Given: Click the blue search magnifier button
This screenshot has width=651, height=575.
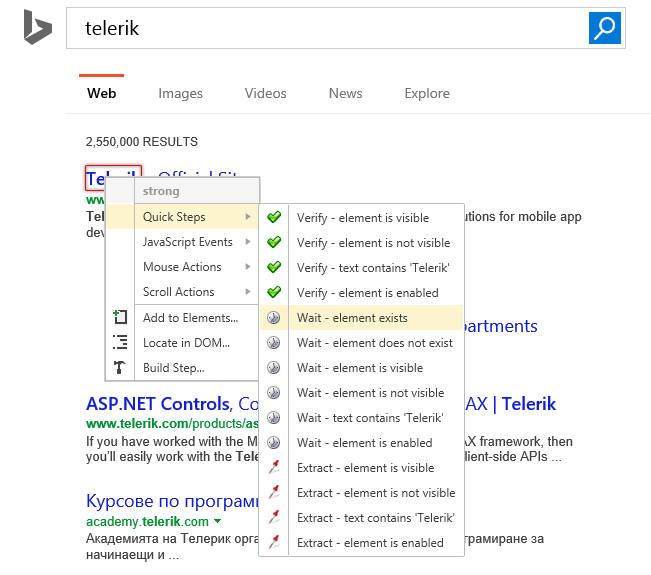Looking at the screenshot, I should tap(604, 28).
